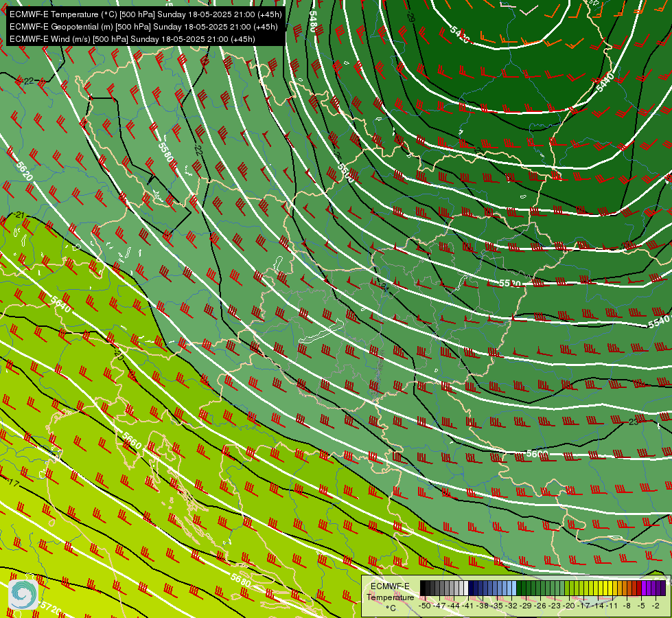
Task: Click the 5640 geopotential contour label
Action: pyautogui.click(x=61, y=304)
